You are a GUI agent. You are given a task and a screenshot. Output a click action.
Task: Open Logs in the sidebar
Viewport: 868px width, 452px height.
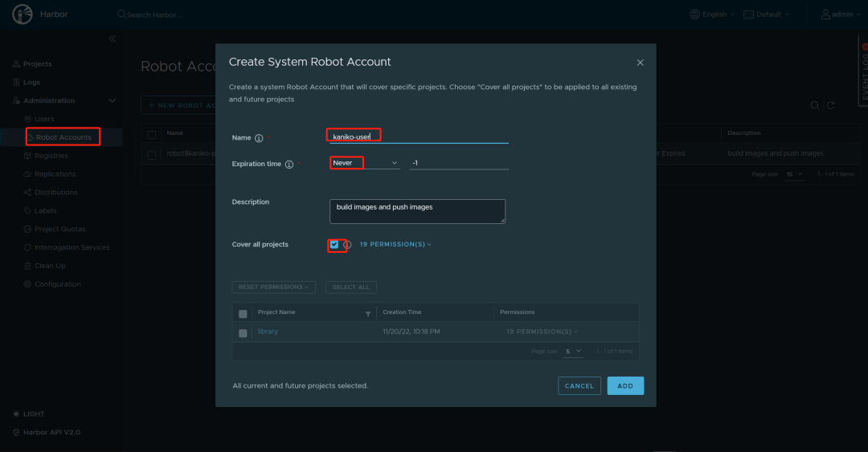click(31, 83)
